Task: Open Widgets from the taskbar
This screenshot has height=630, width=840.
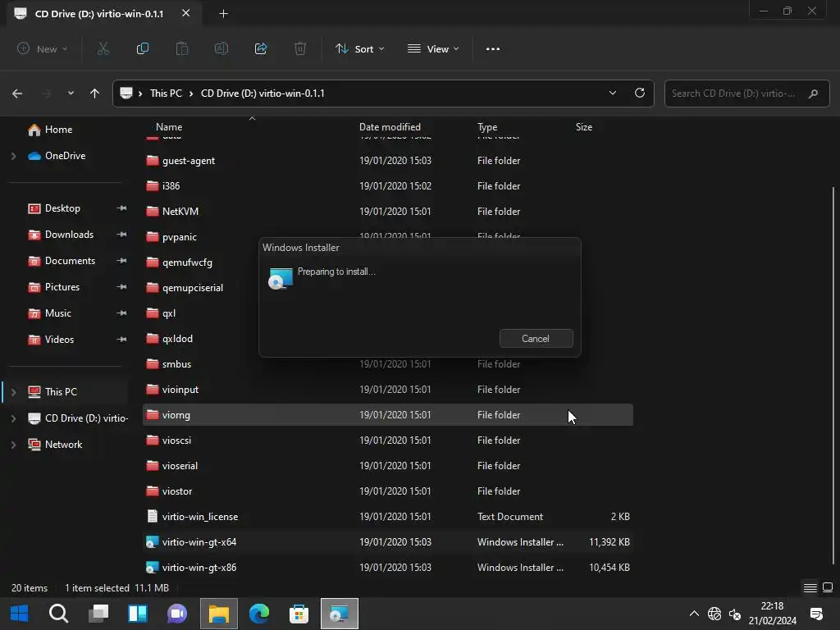Action: click(x=138, y=614)
